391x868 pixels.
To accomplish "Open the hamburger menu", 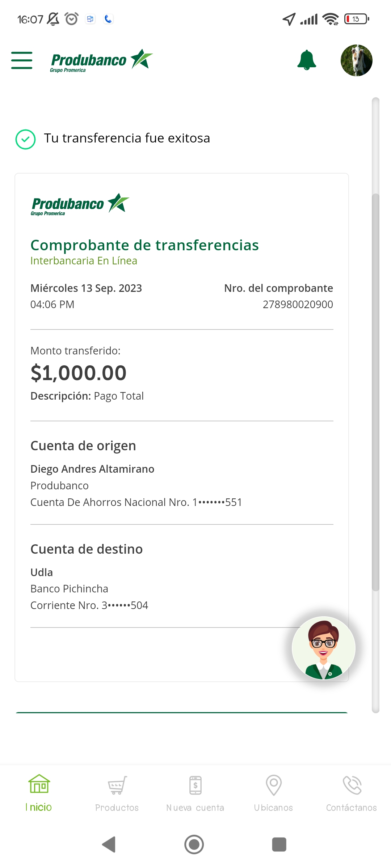I will pos(22,60).
